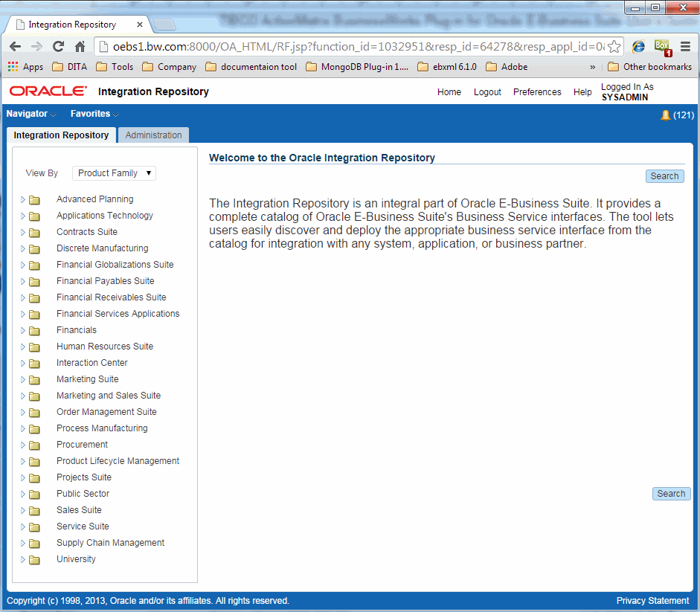
Task: Switch to Administration tab
Action: point(153,135)
